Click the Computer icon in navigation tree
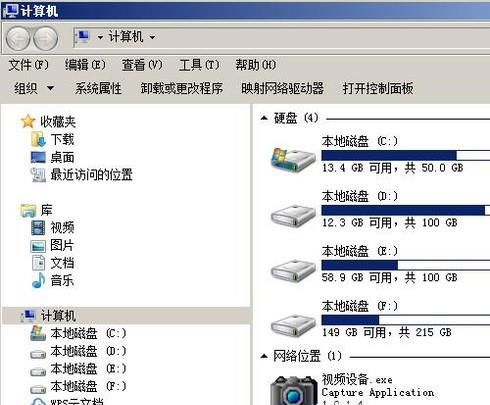 [28, 315]
